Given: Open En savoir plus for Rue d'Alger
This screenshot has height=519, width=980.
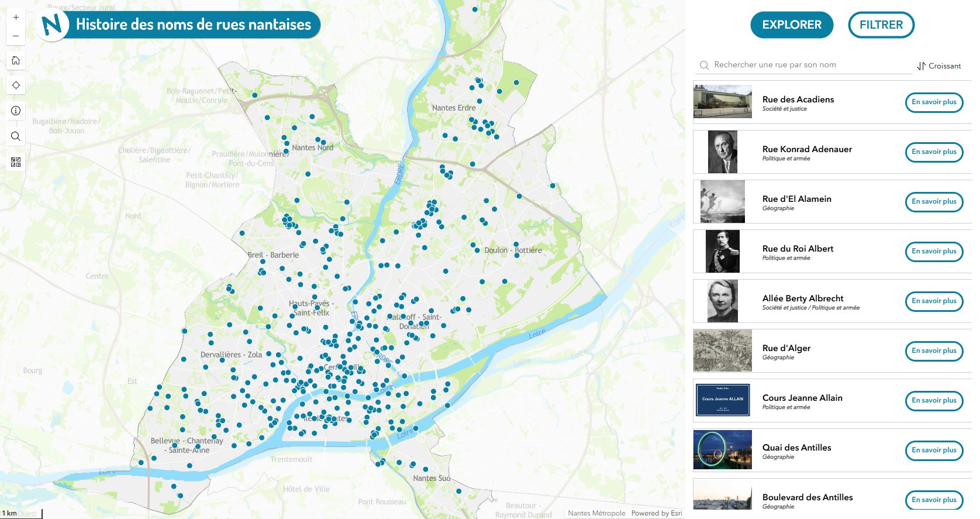Looking at the screenshot, I should point(934,350).
